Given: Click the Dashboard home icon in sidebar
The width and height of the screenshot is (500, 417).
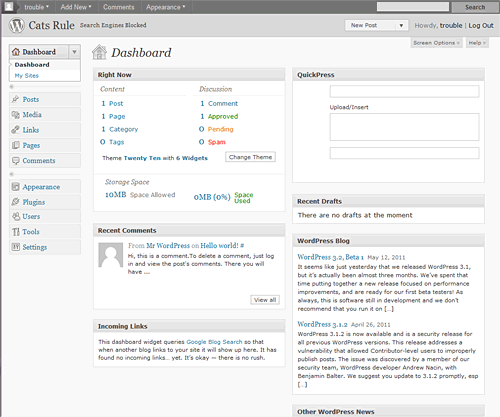Looking at the screenshot, I should [16, 52].
